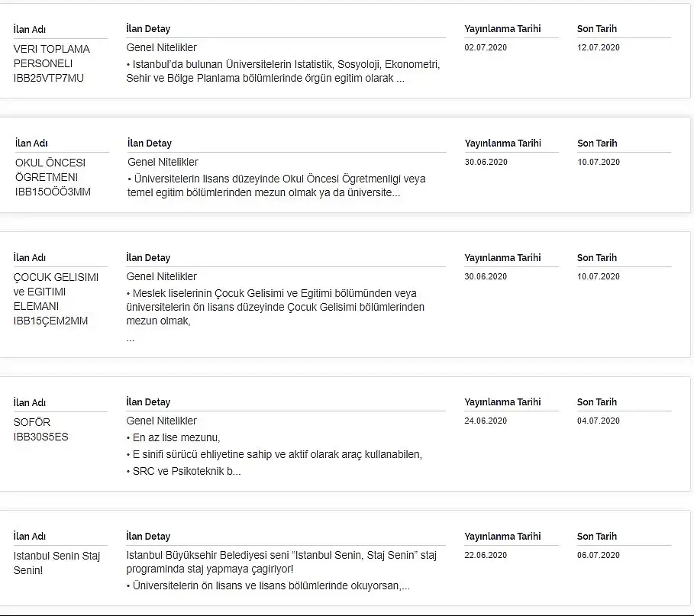Click the driver E sinifi license requirement line
Image resolution: width=694 pixels, height=616 pixels.
(274, 454)
